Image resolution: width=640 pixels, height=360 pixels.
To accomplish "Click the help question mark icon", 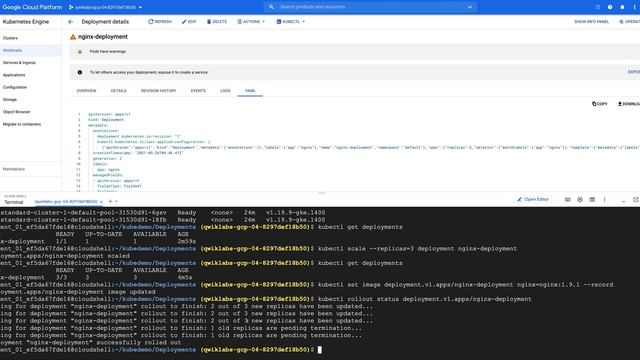I will tap(610, 7).
